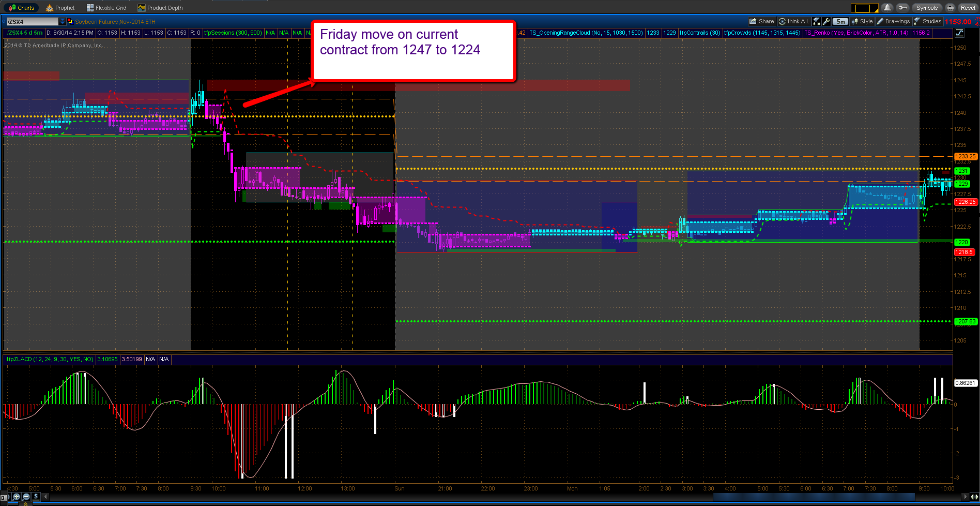Click the TS_OpeningRangeCloud study label
This screenshot has width=980, height=506.
coord(586,33)
